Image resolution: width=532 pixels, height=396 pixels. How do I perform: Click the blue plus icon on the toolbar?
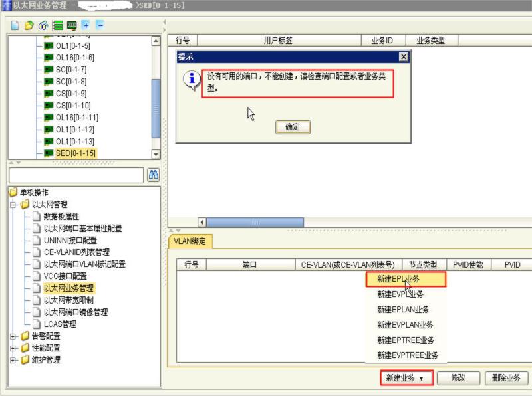point(85,25)
